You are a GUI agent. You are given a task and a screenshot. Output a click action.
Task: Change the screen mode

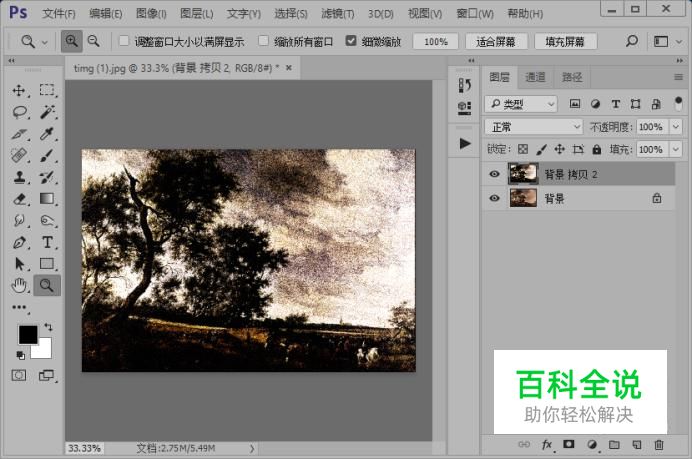pyautogui.click(x=46, y=376)
